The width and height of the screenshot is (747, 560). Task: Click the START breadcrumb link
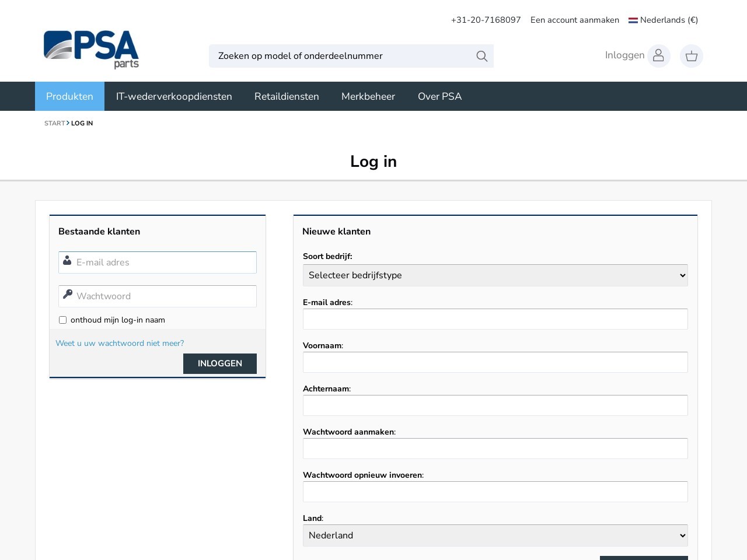click(x=55, y=123)
